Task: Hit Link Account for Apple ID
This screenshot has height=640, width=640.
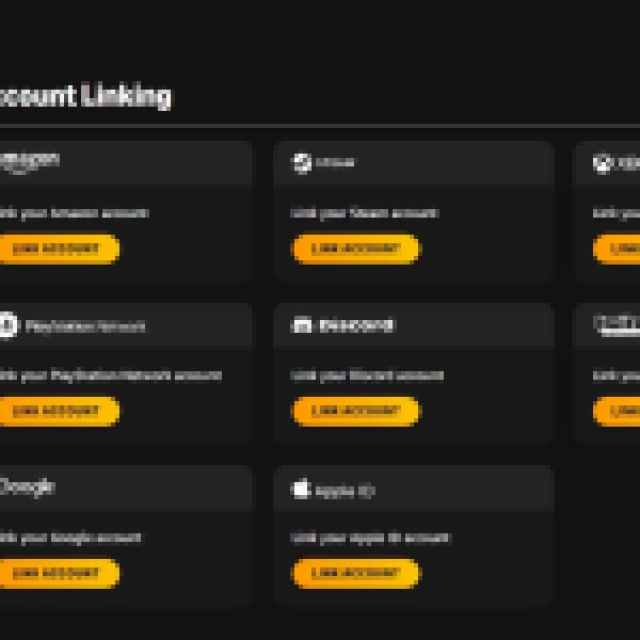Action: coord(355,573)
